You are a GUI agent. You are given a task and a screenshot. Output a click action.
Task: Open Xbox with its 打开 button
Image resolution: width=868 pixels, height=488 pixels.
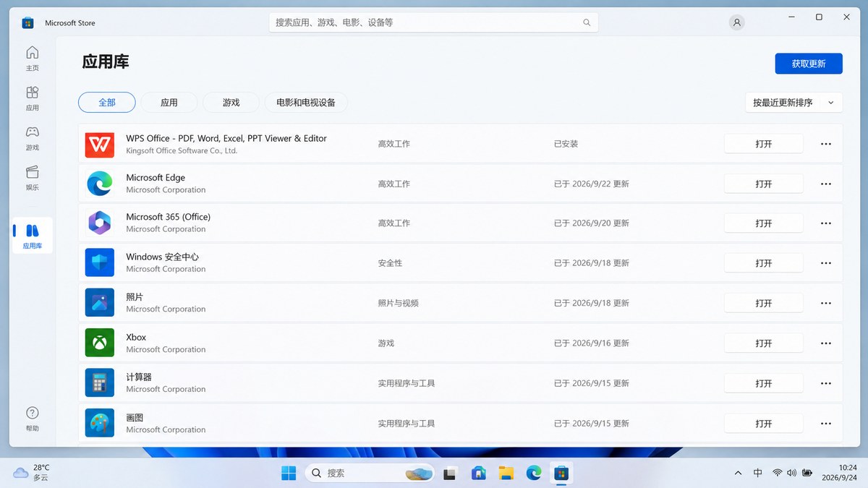pos(764,343)
